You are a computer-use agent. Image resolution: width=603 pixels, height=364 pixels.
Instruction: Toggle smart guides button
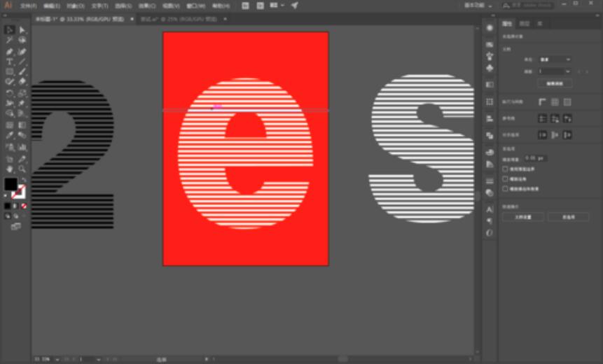tap(567, 118)
